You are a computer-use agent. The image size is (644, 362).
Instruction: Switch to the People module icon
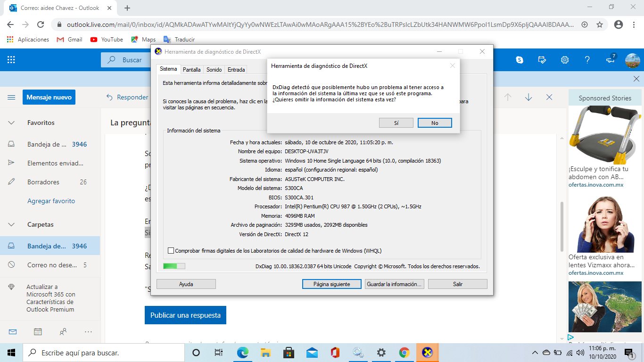click(63, 332)
